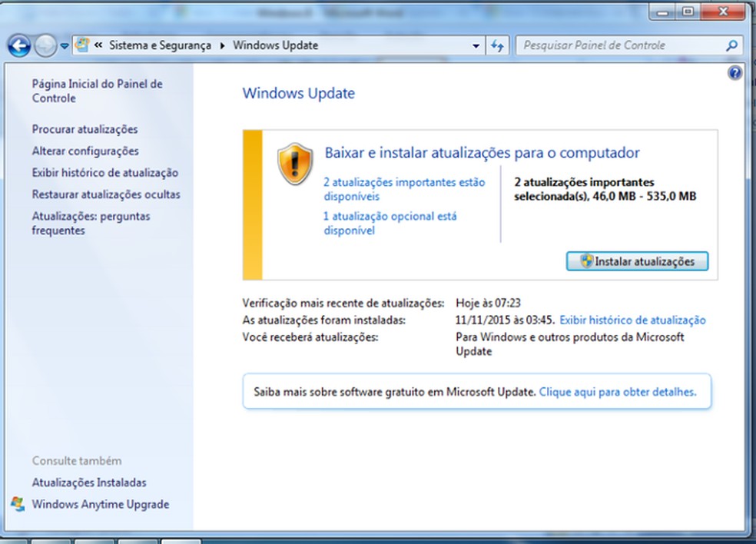Open Atualizações Instaladas
756x544 pixels.
point(89,483)
